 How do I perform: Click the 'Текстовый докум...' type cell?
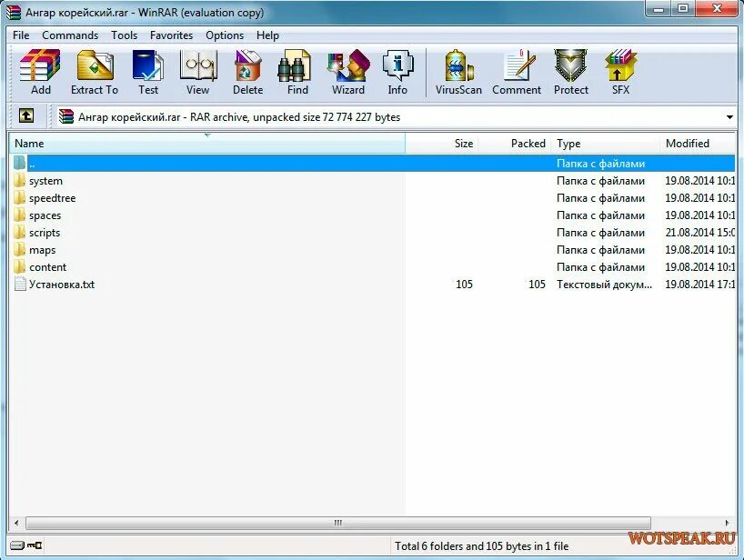(x=604, y=285)
